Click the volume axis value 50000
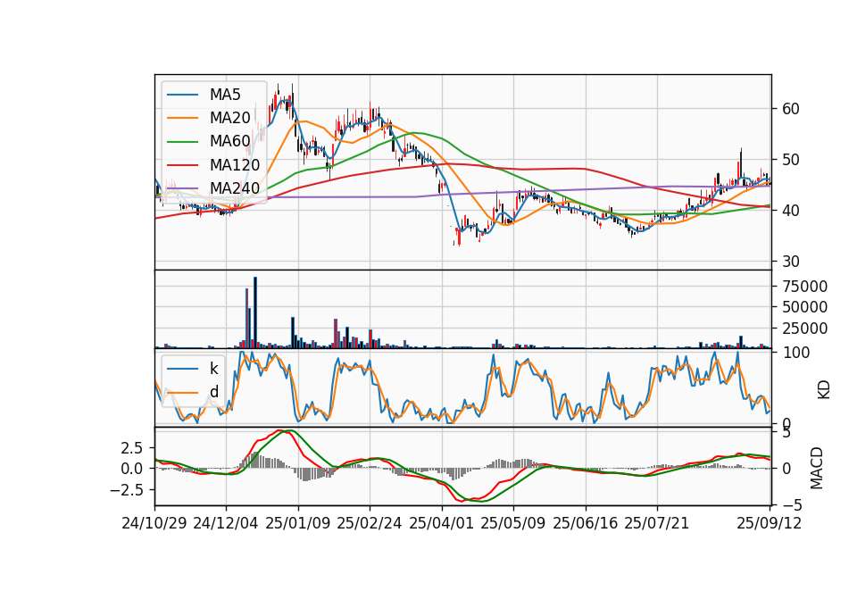 tap(804, 307)
